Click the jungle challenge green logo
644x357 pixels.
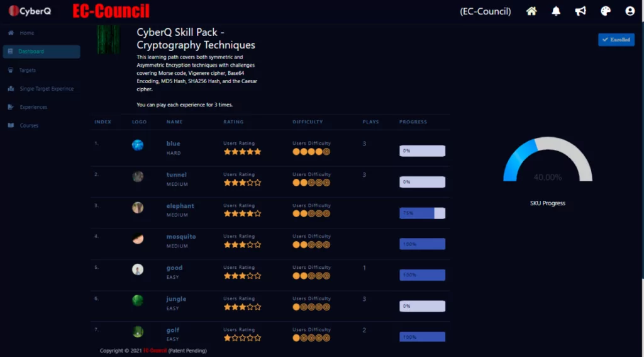(138, 300)
